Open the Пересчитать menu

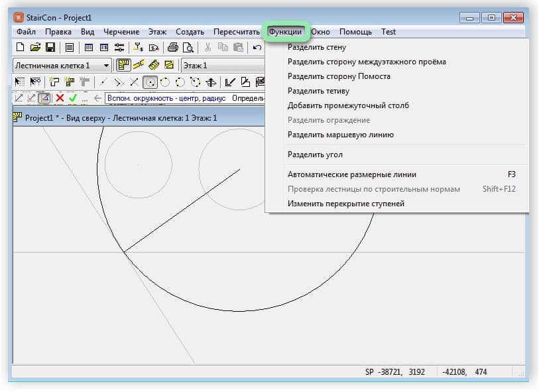click(236, 31)
